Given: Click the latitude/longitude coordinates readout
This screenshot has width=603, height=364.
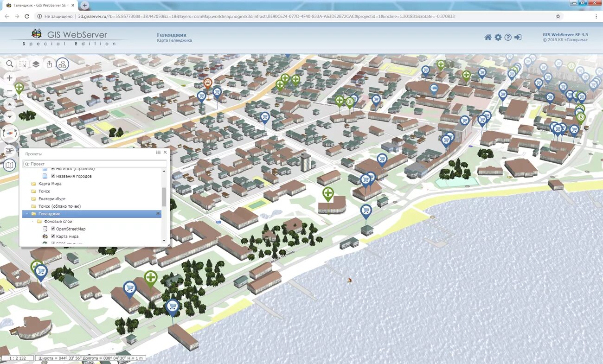Looking at the screenshot, I should click(91, 358).
